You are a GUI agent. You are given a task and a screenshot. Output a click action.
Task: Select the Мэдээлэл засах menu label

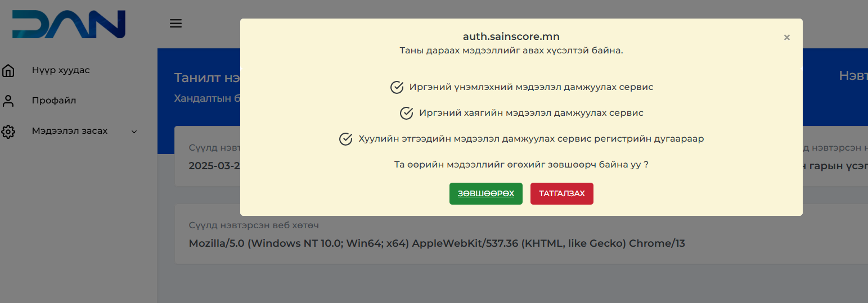pyautogui.click(x=70, y=131)
